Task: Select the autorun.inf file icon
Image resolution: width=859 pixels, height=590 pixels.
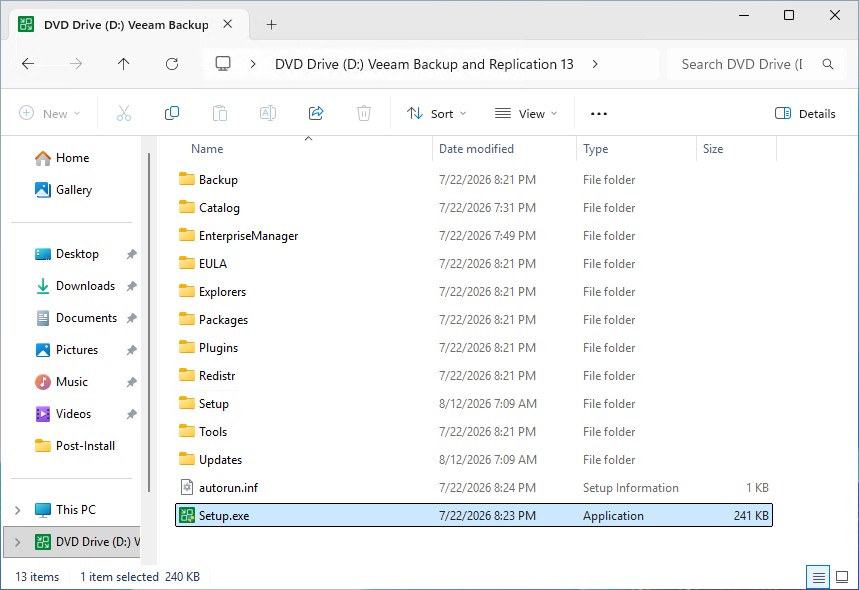Action: 187,487
